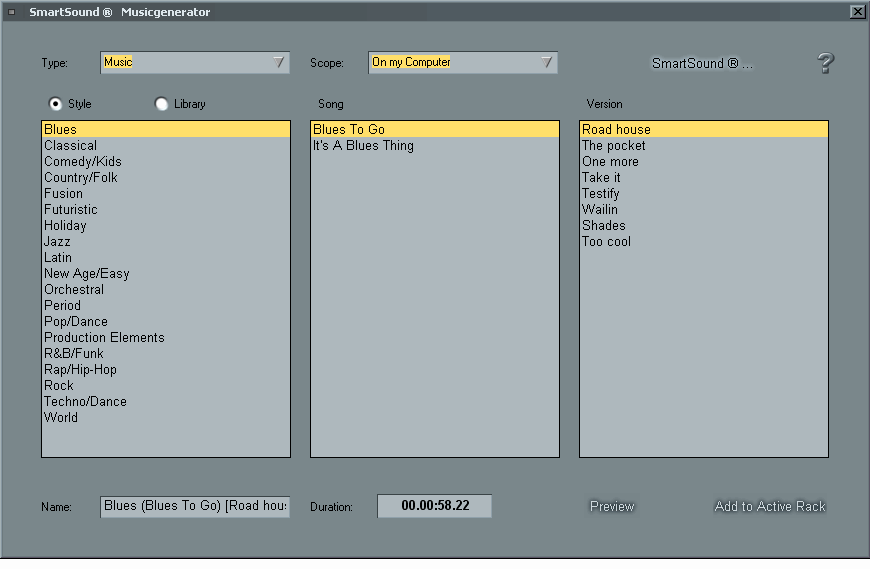Select the Blues To Go song
This screenshot has height=569, width=870.
[349, 129]
